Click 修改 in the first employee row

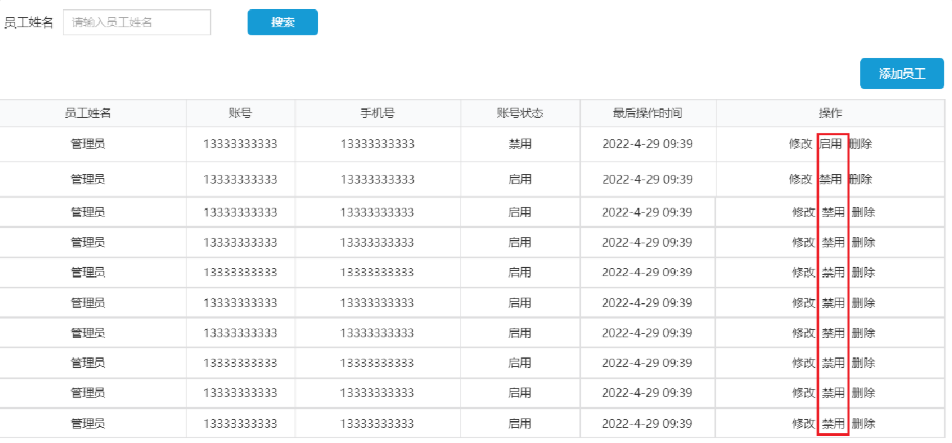pyautogui.click(x=800, y=144)
